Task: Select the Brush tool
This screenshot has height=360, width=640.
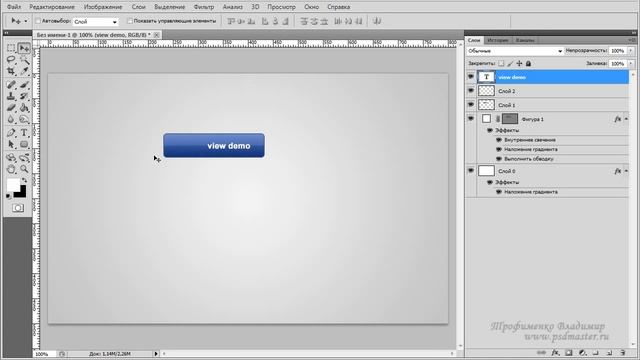Action: click(24, 85)
